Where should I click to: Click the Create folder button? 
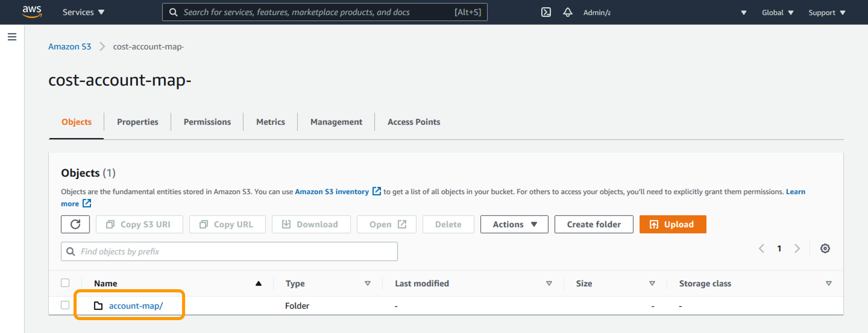point(594,224)
